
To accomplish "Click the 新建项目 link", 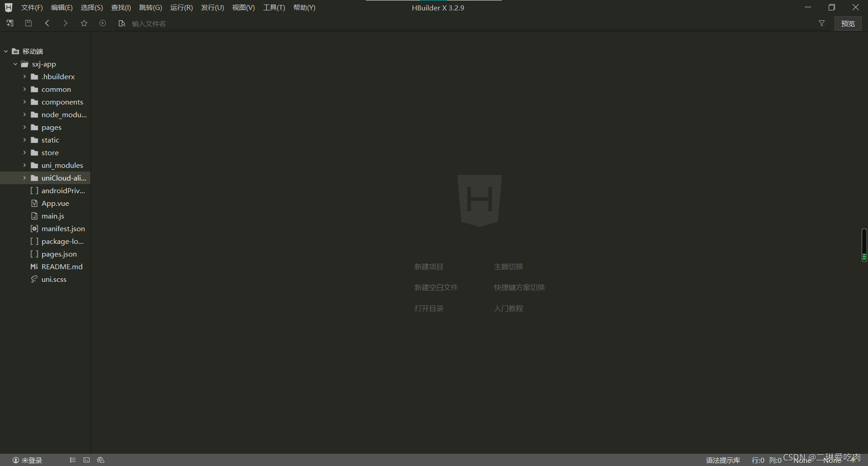I will [x=429, y=266].
